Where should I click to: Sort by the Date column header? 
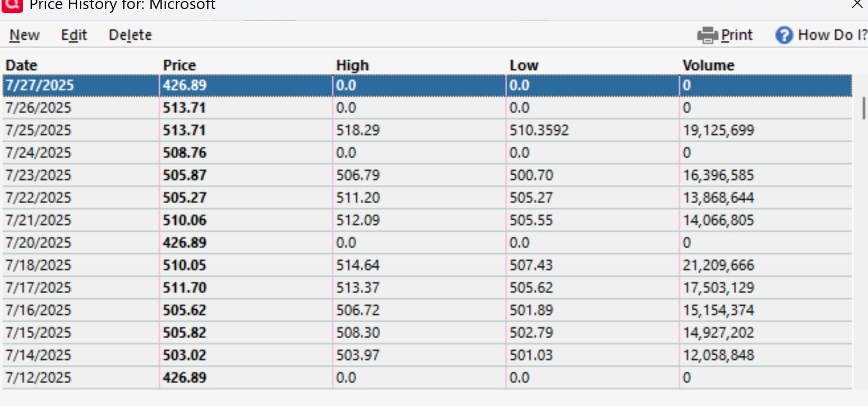click(21, 65)
